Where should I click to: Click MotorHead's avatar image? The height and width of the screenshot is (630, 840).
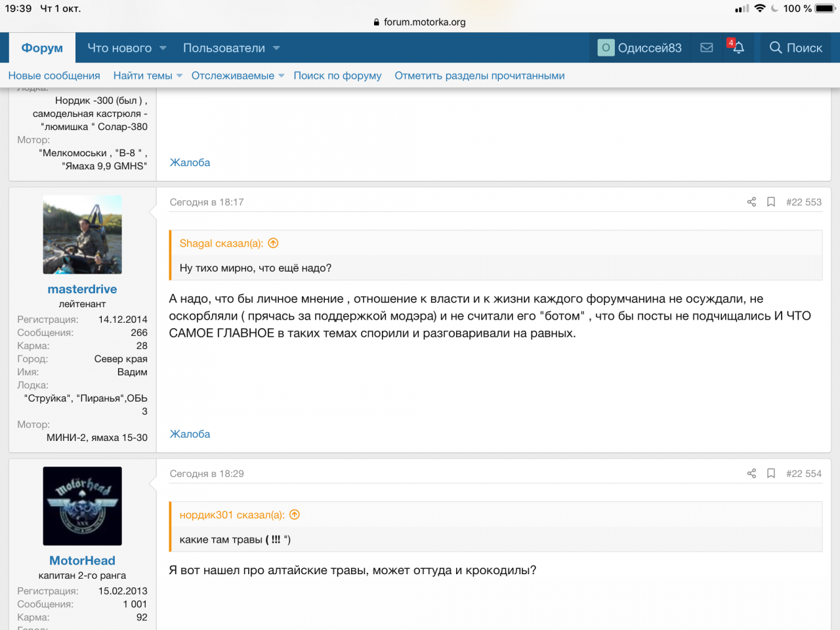(x=82, y=506)
